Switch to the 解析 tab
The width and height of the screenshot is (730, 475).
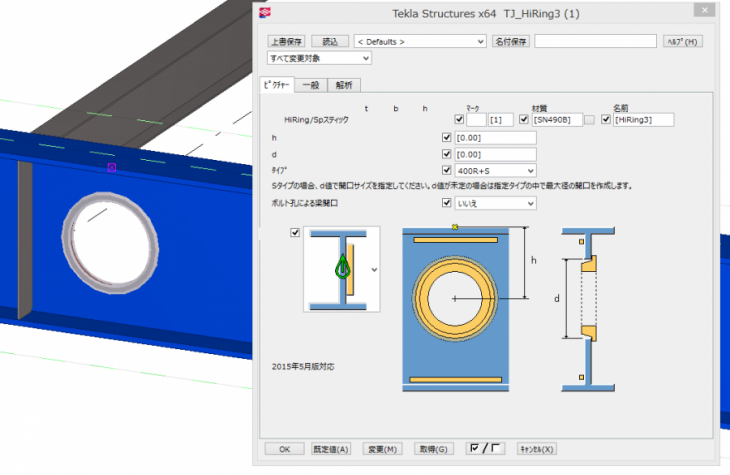coord(343,86)
